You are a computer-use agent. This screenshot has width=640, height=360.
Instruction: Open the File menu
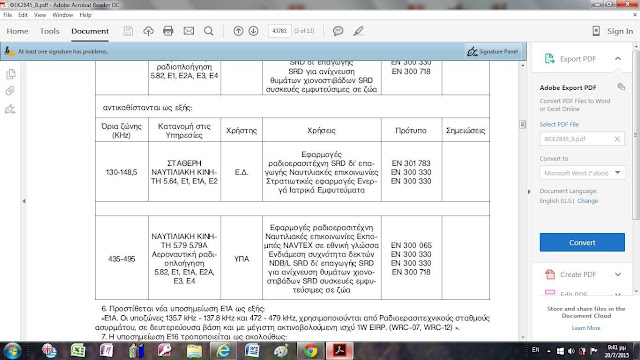[7, 15]
